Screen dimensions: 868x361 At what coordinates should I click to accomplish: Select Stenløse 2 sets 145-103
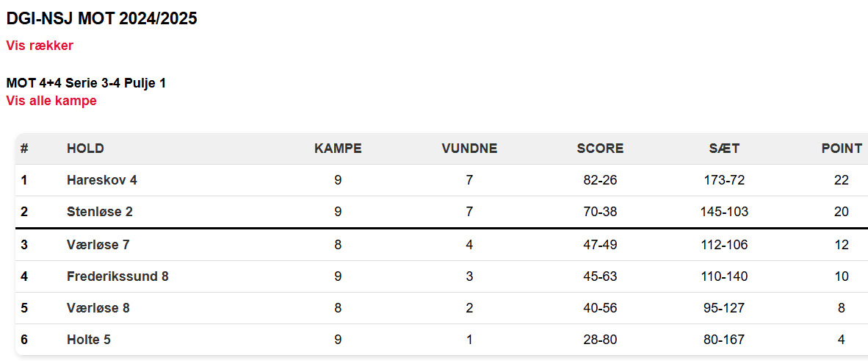(x=725, y=212)
